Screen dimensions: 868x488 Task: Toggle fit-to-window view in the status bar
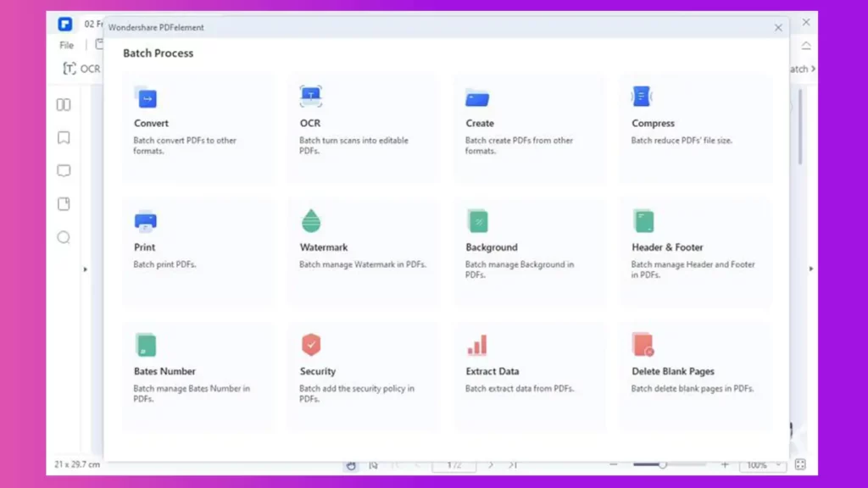coord(800,465)
